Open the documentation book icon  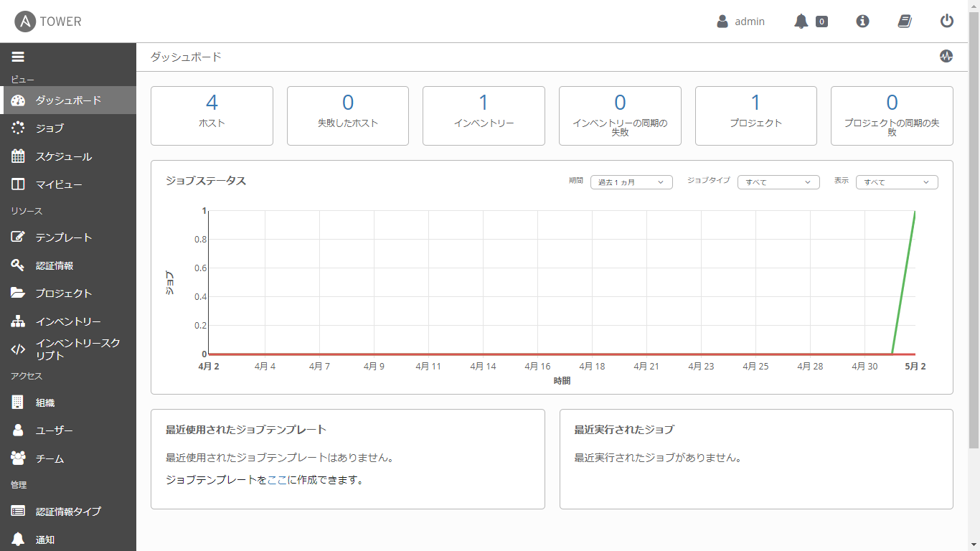(x=904, y=21)
